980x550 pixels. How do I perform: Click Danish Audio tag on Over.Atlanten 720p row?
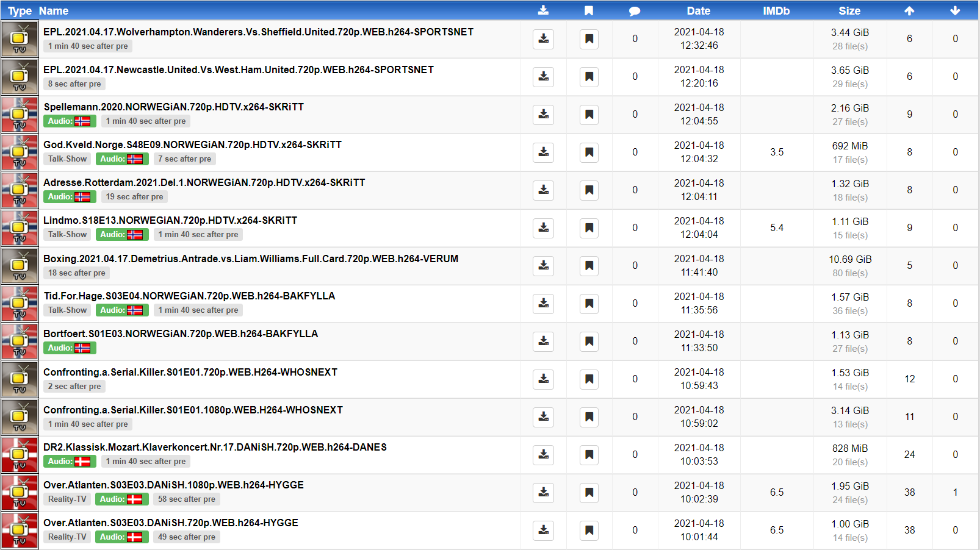click(x=121, y=537)
